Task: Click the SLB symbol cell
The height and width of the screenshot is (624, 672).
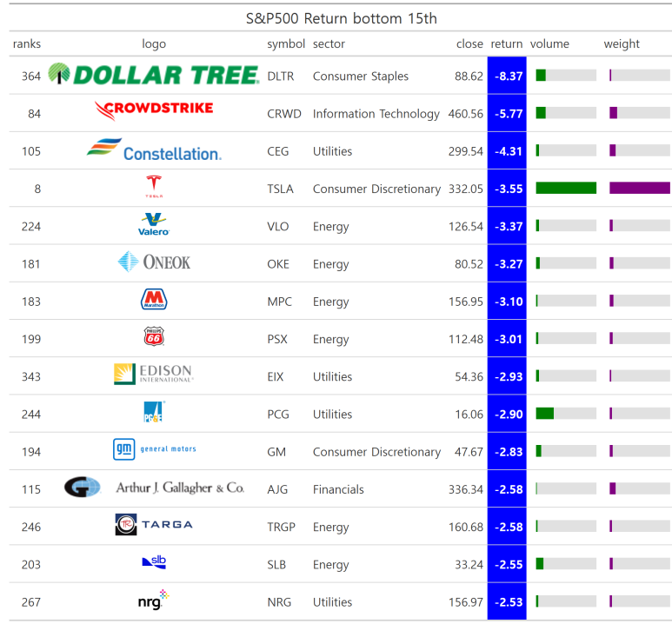Action: coord(276,565)
